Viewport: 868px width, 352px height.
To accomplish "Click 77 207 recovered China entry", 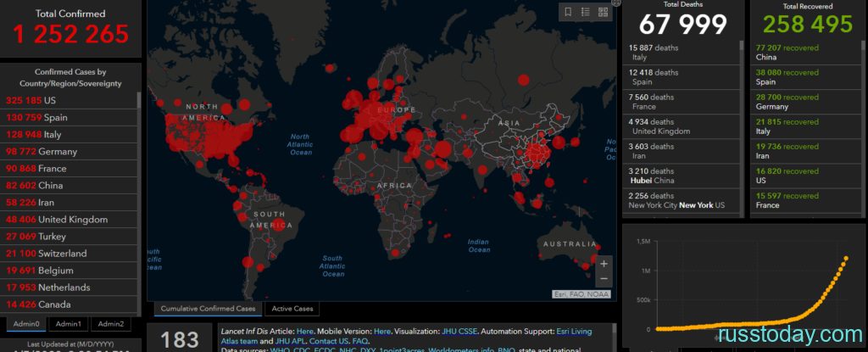I will point(805,53).
